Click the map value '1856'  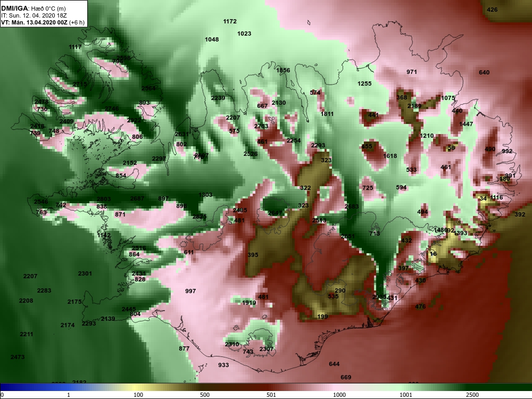tap(283, 70)
